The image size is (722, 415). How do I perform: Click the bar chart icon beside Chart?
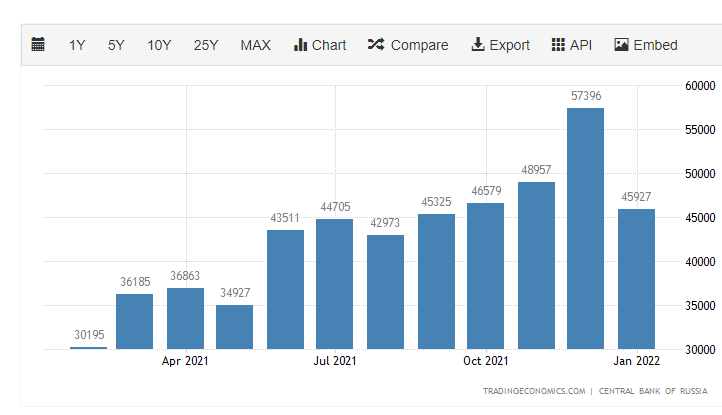300,45
